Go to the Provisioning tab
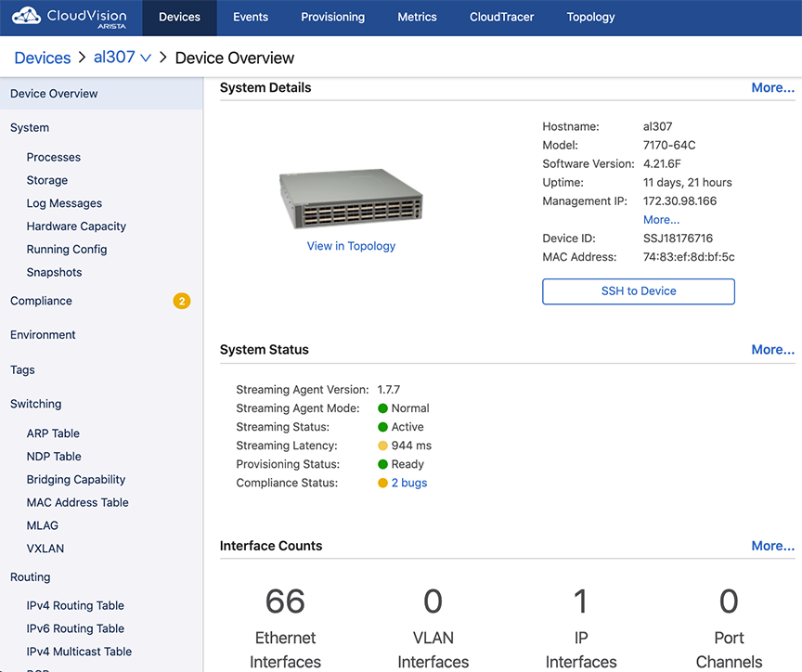The height and width of the screenshot is (672, 802). click(333, 18)
